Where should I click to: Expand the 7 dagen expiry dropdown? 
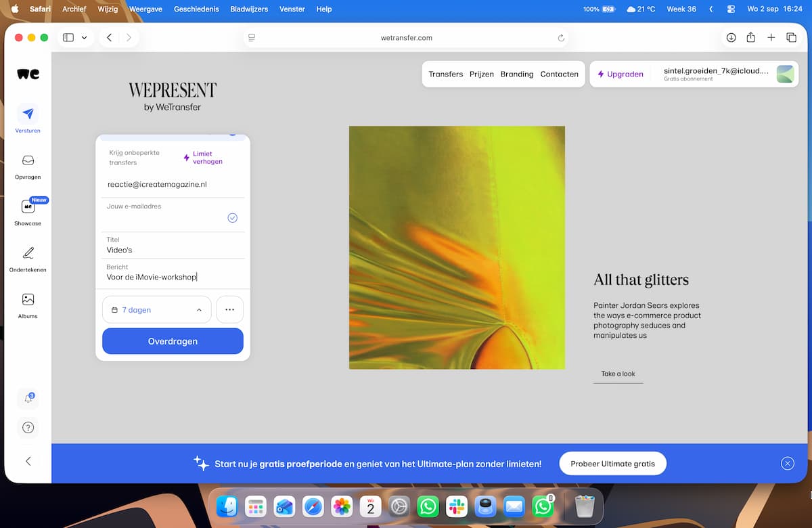157,309
